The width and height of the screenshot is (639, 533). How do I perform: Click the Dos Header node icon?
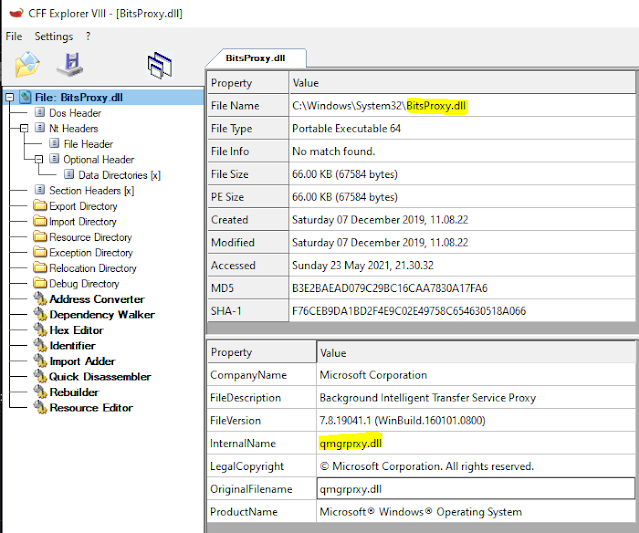40,112
